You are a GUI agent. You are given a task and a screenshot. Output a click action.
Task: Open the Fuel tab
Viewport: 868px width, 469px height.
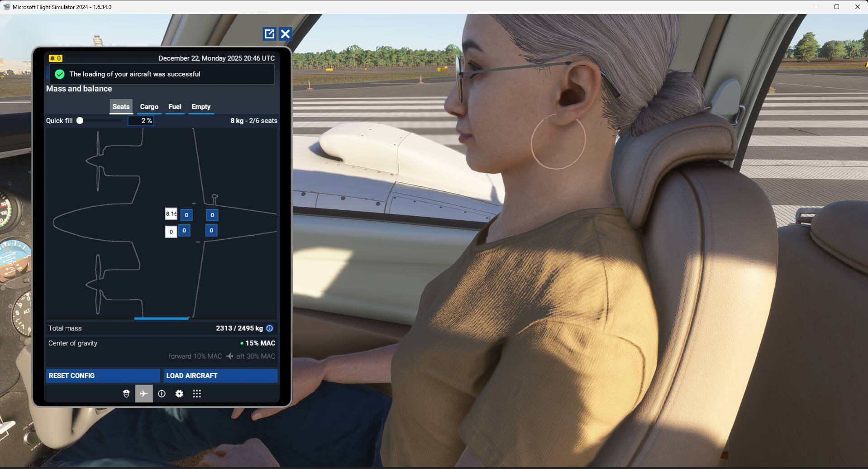[x=175, y=107]
